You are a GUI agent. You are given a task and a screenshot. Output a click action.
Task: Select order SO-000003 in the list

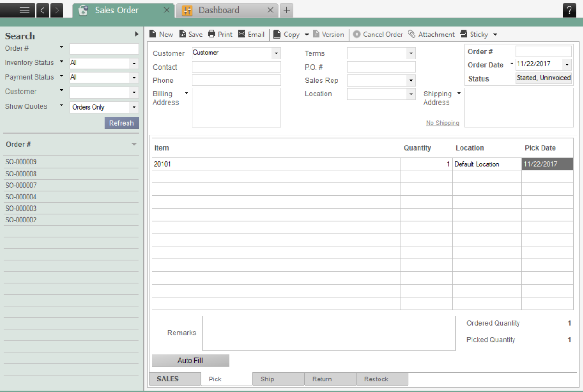tap(71, 208)
